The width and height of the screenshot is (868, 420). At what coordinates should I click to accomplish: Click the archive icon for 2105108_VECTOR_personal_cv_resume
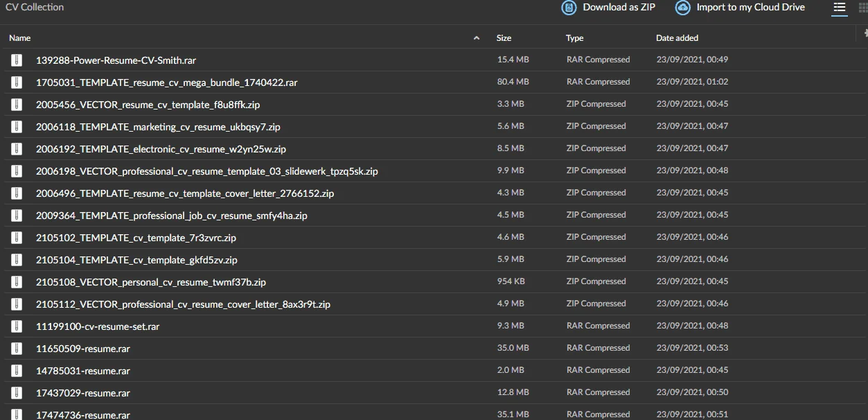[17, 282]
